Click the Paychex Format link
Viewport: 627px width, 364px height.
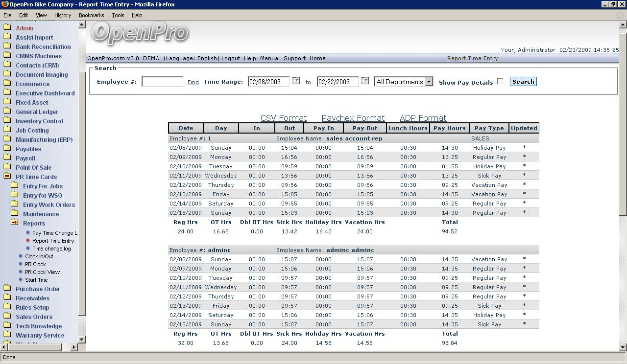(353, 118)
